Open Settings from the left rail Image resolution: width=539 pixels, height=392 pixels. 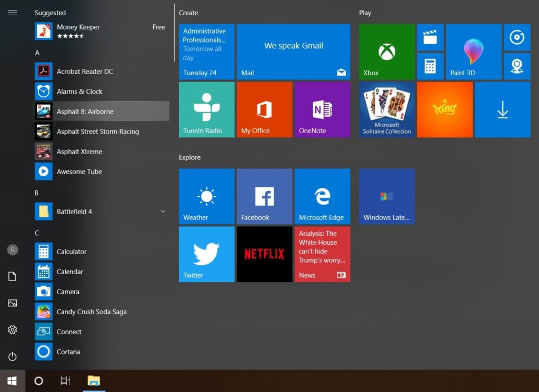(12, 330)
